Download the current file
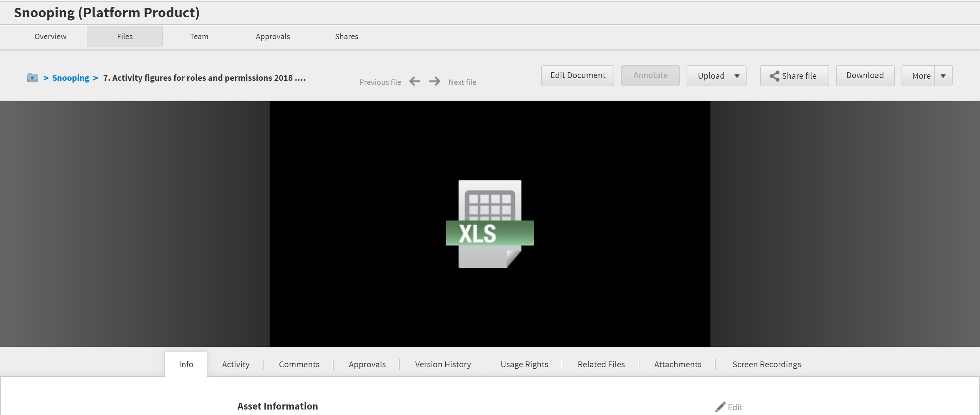The width and height of the screenshot is (980, 415). pos(865,76)
